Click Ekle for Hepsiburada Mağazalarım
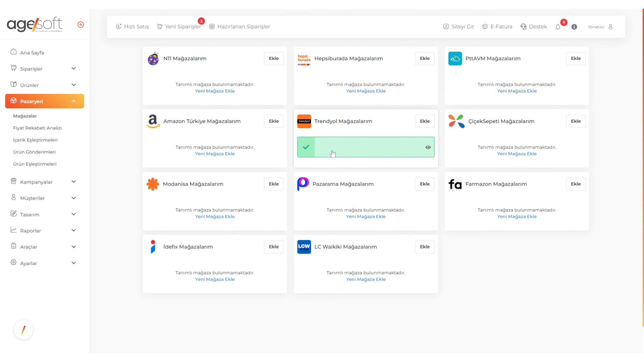This screenshot has width=644, height=362. tap(425, 58)
